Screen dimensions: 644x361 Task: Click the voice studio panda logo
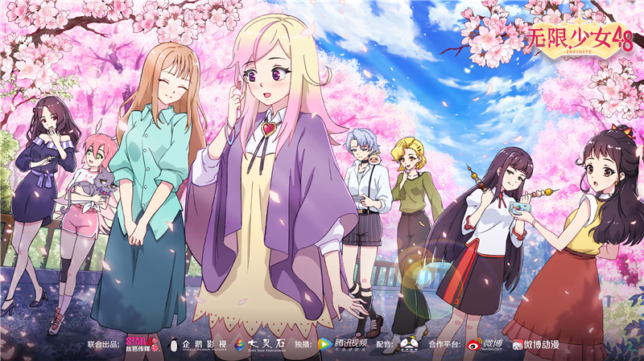click(x=409, y=344)
